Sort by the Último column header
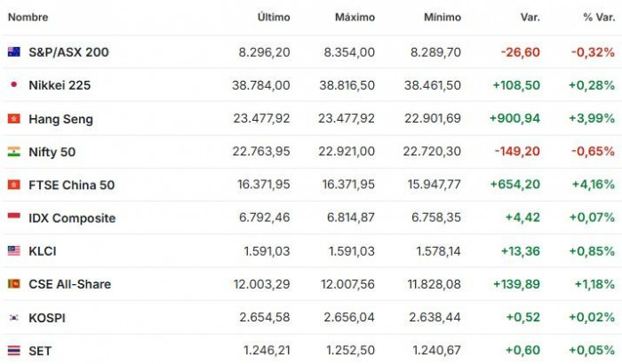 (x=274, y=17)
